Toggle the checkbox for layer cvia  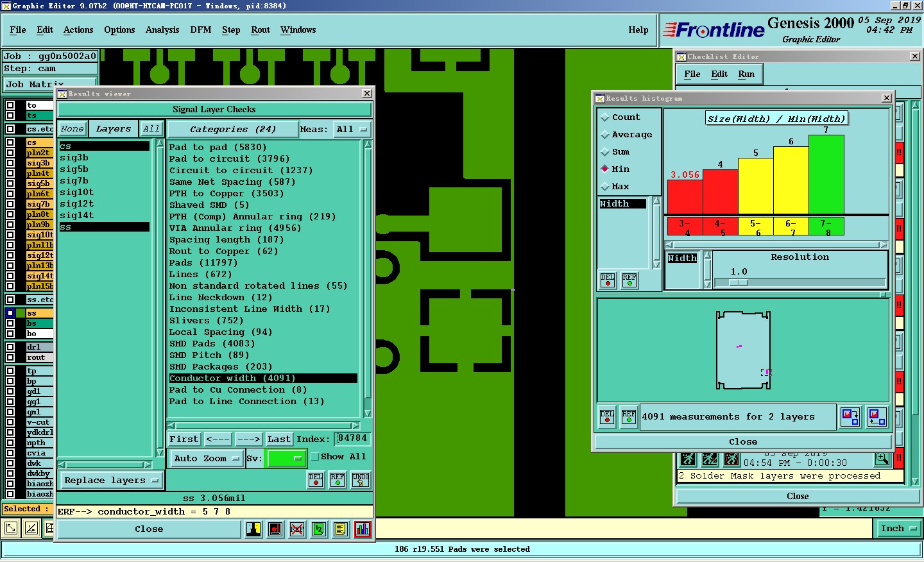(10, 453)
